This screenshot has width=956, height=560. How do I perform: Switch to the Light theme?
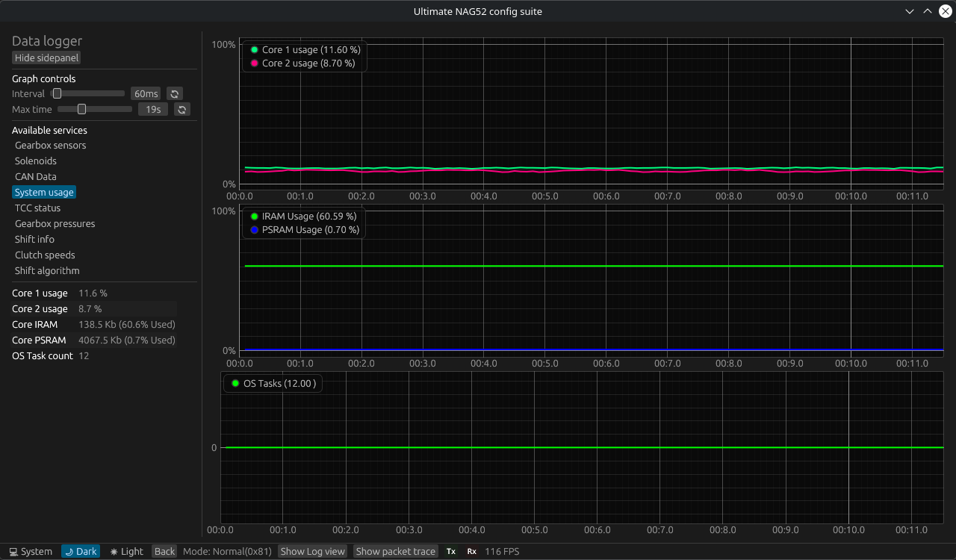(x=126, y=552)
